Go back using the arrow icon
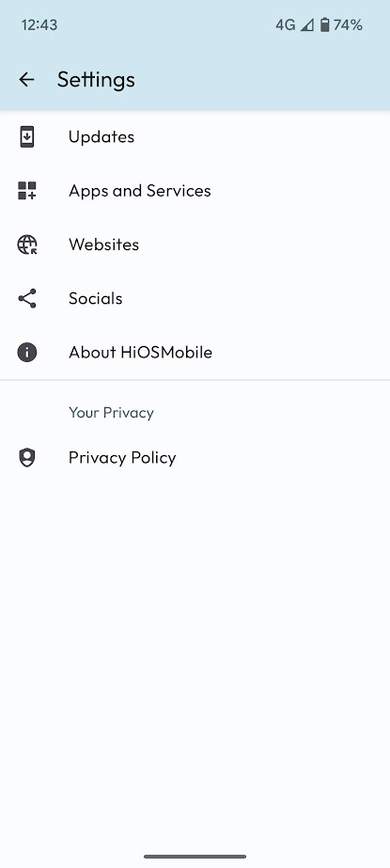This screenshot has height=868, width=390. point(26,80)
